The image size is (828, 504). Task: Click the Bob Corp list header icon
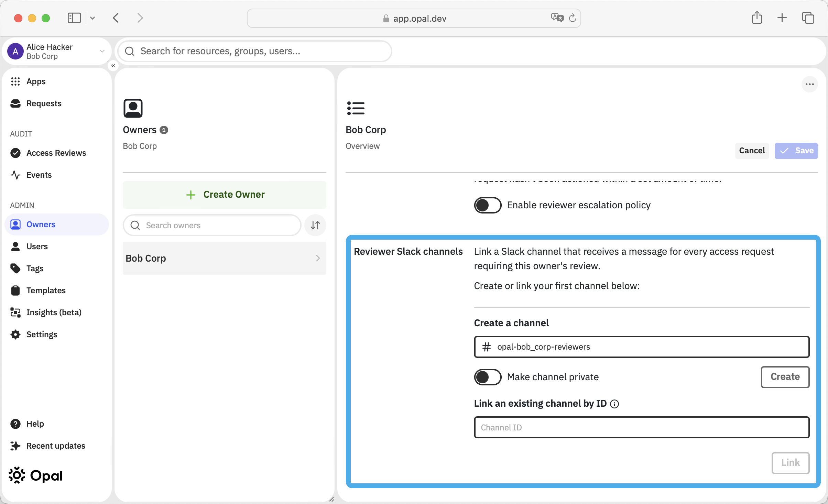356,108
